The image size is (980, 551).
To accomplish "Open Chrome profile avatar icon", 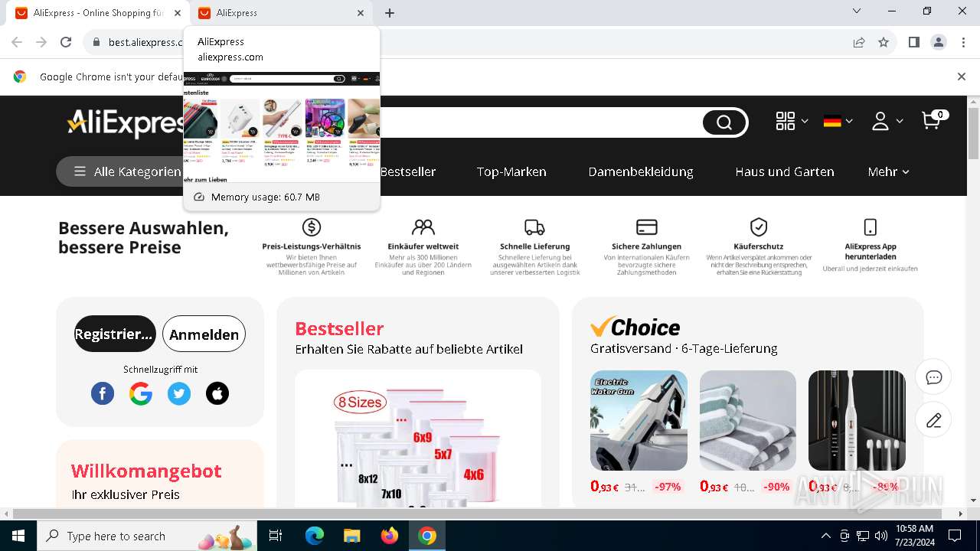I will pyautogui.click(x=939, y=42).
